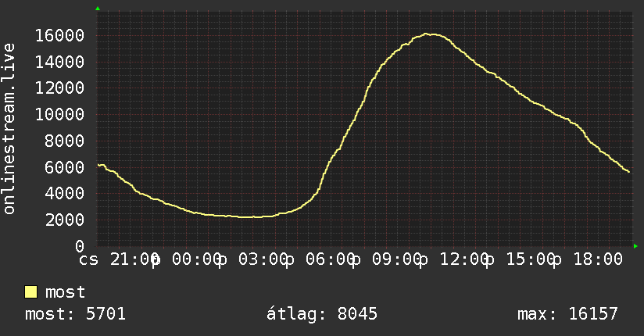The width and height of the screenshot is (644, 336).
Task: Click the 'onlinestream.live' vertical axis title
Action: click(9, 129)
